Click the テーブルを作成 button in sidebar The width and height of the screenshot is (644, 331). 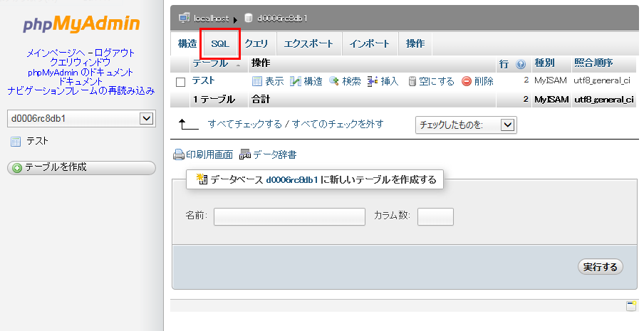point(81,167)
